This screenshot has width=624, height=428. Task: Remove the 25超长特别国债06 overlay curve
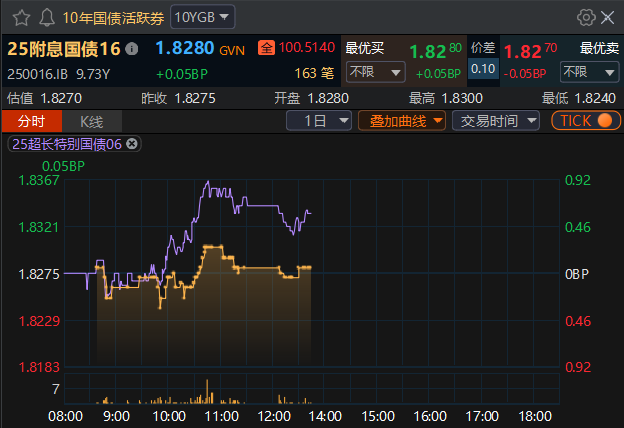tap(132, 144)
